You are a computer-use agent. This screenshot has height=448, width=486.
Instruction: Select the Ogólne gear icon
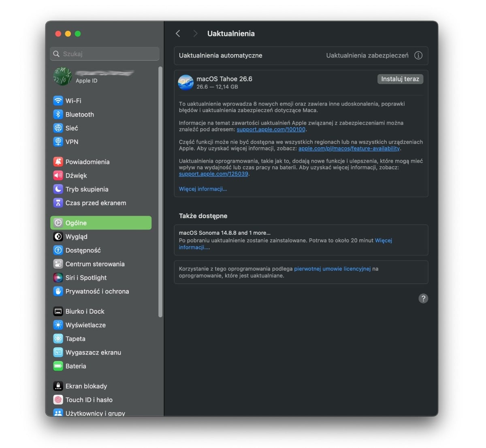click(58, 223)
